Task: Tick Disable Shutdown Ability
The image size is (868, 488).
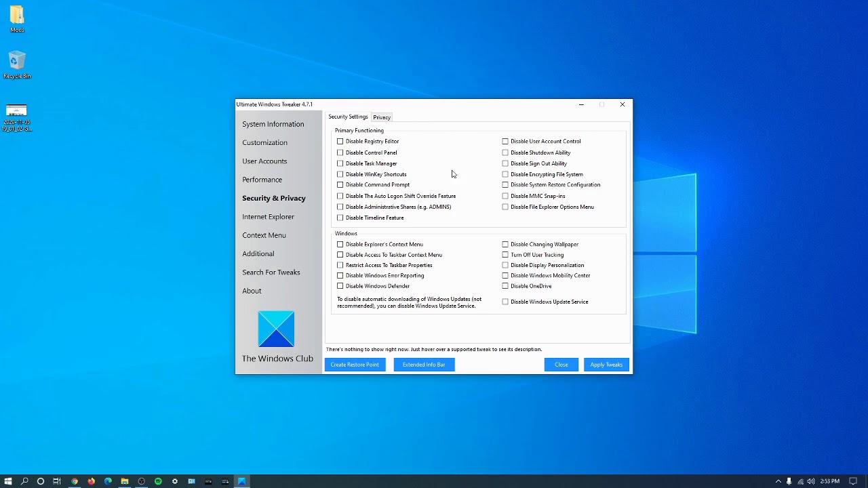Action: [x=505, y=152]
